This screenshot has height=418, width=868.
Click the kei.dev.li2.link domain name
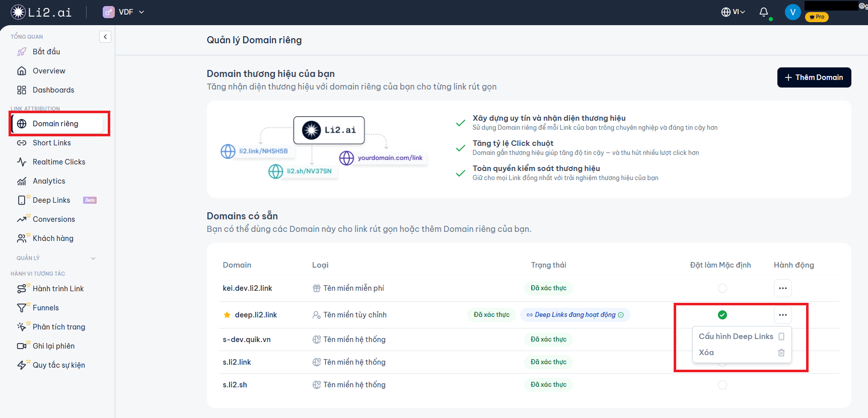coord(247,288)
